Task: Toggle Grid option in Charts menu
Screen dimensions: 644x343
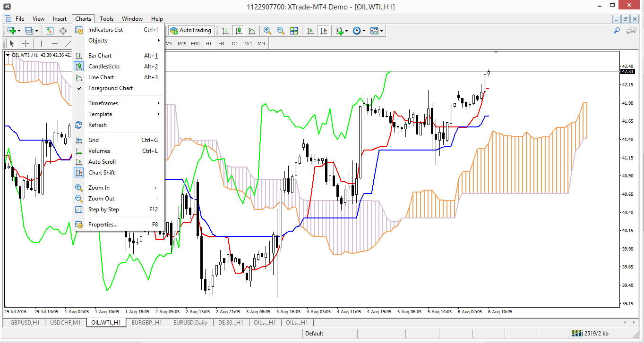Action: 94,140
